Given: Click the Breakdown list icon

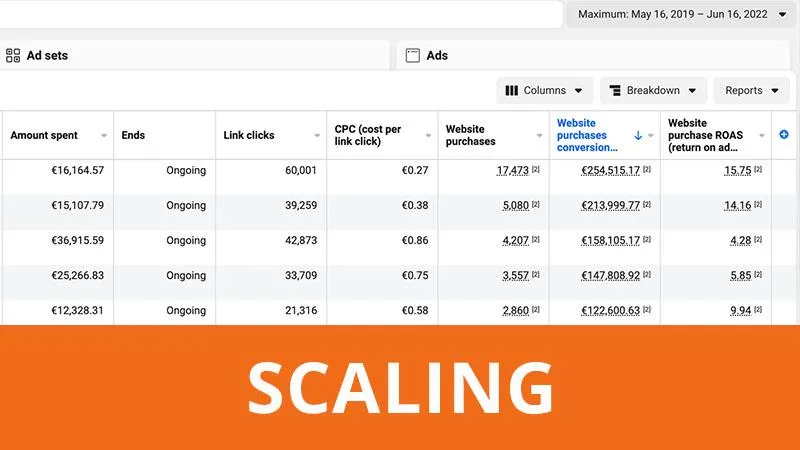Looking at the screenshot, I should 615,90.
